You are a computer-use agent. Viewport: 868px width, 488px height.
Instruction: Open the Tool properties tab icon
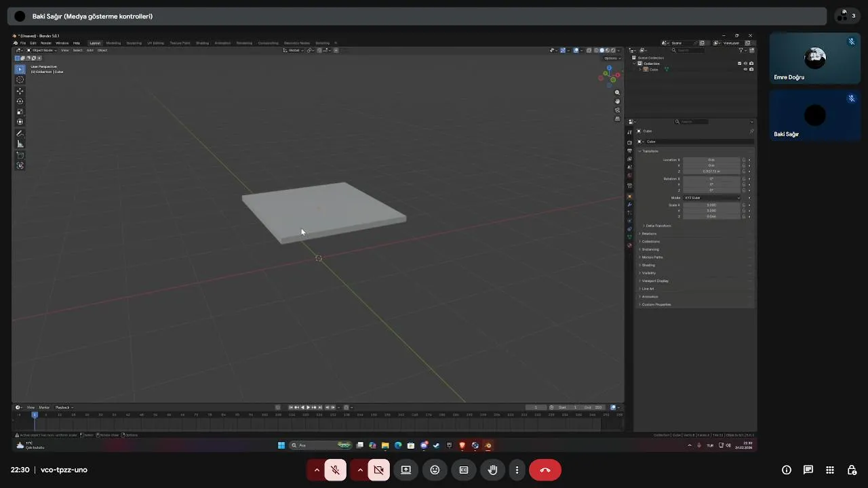(629, 132)
